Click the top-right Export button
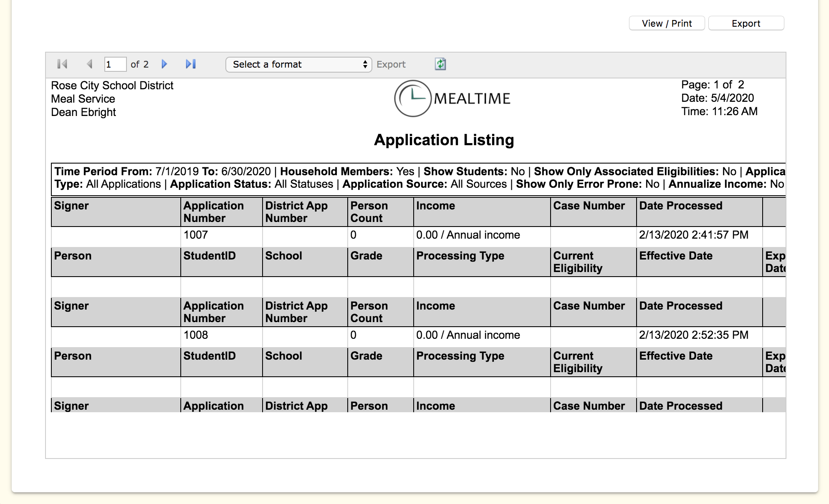 pyautogui.click(x=746, y=23)
